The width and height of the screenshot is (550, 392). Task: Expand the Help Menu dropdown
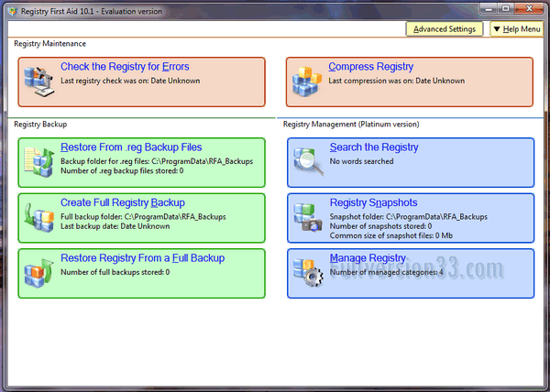pos(516,29)
